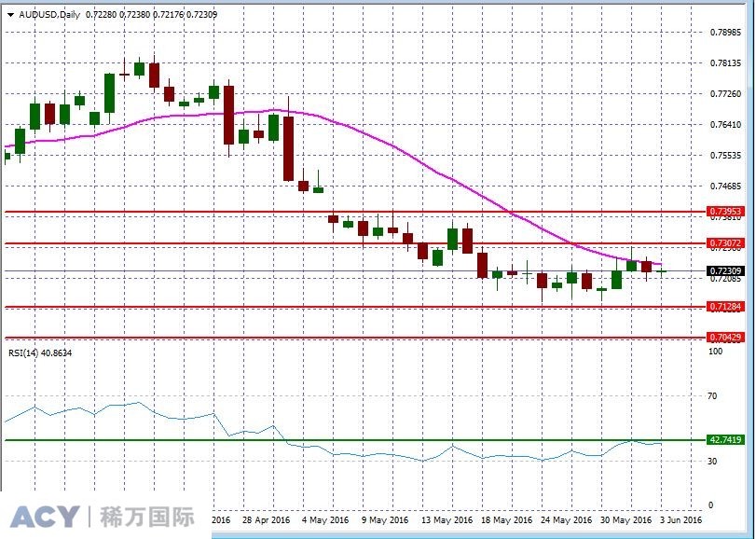Click the RSI axis value 30
This screenshot has height=539, width=756.
pos(712,461)
